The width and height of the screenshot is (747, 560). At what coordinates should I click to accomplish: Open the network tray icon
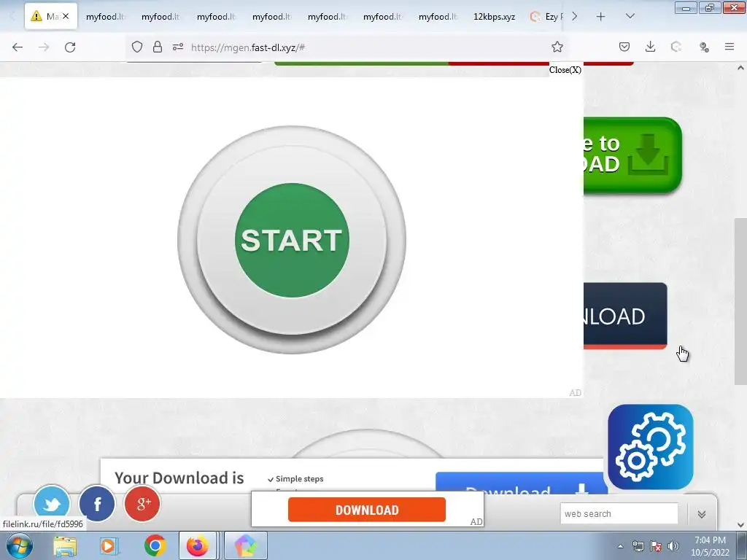(x=638, y=546)
